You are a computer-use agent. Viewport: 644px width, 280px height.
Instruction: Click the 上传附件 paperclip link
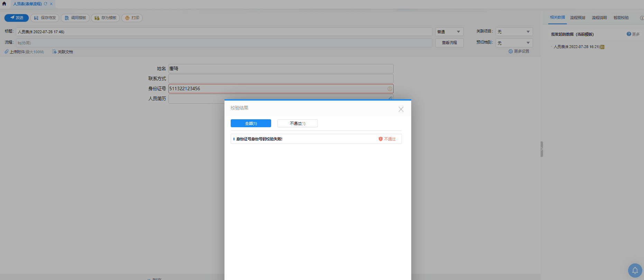coord(24,52)
